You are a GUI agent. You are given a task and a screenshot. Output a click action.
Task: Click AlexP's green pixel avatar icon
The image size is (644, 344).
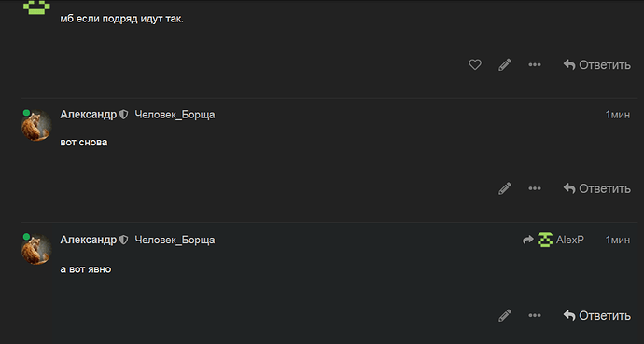click(545, 240)
